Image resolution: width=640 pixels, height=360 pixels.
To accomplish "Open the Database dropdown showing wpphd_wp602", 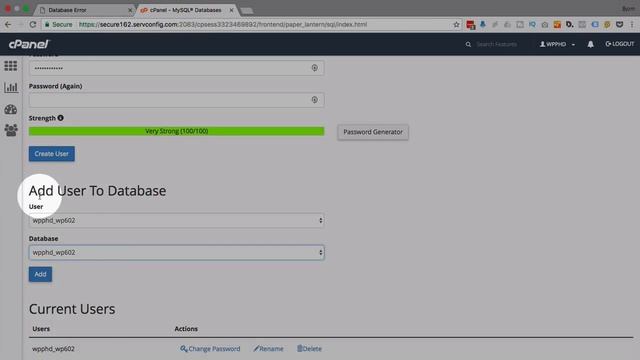I will (176, 252).
